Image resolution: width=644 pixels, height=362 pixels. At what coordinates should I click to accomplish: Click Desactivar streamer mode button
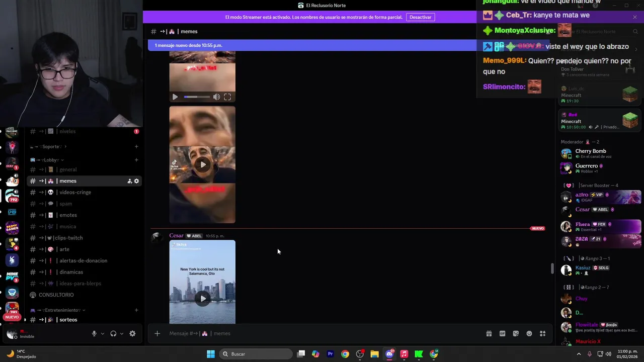pos(420,17)
